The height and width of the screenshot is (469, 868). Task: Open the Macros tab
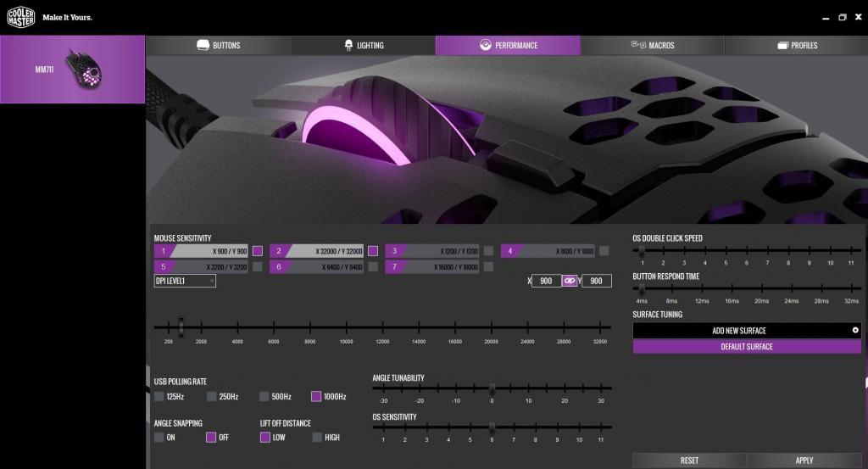[653, 45]
